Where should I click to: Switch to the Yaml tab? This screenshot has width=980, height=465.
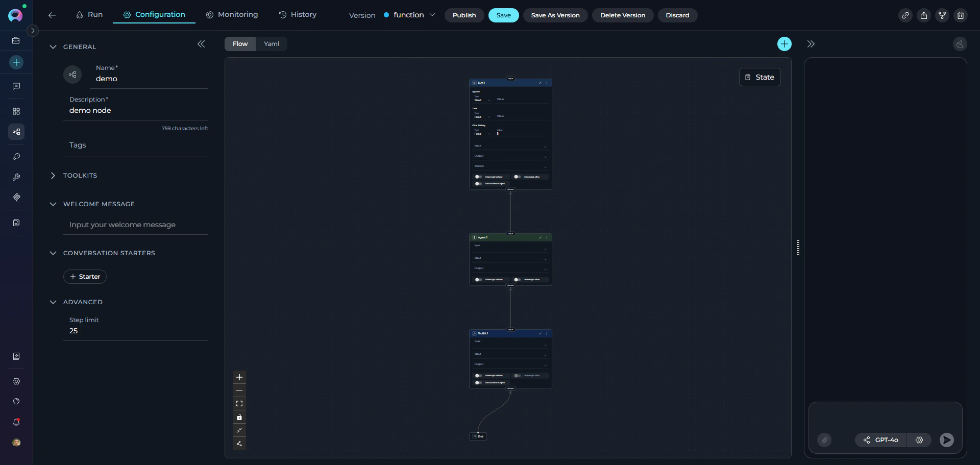tap(272, 44)
